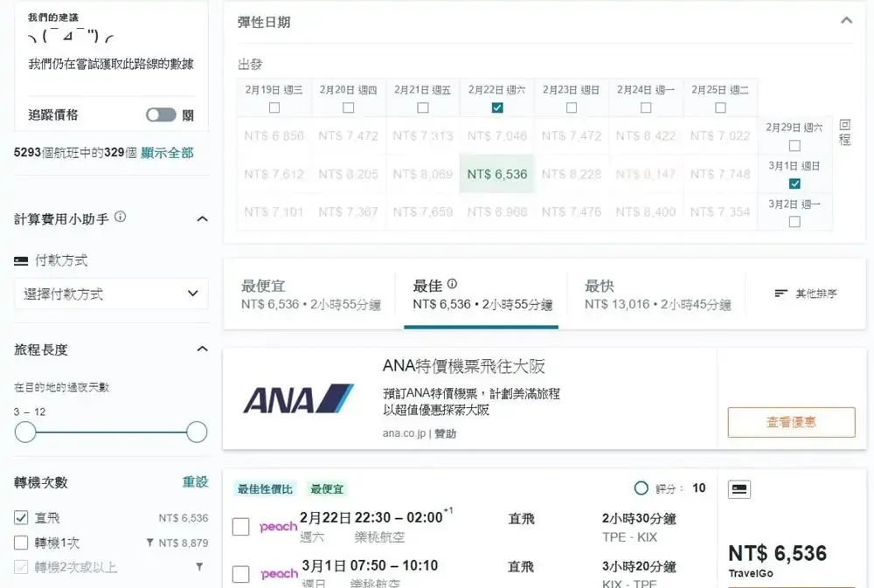Image resolution: width=874 pixels, height=588 pixels.
Task: Click the info icon next to 最佳
Action: point(452,285)
